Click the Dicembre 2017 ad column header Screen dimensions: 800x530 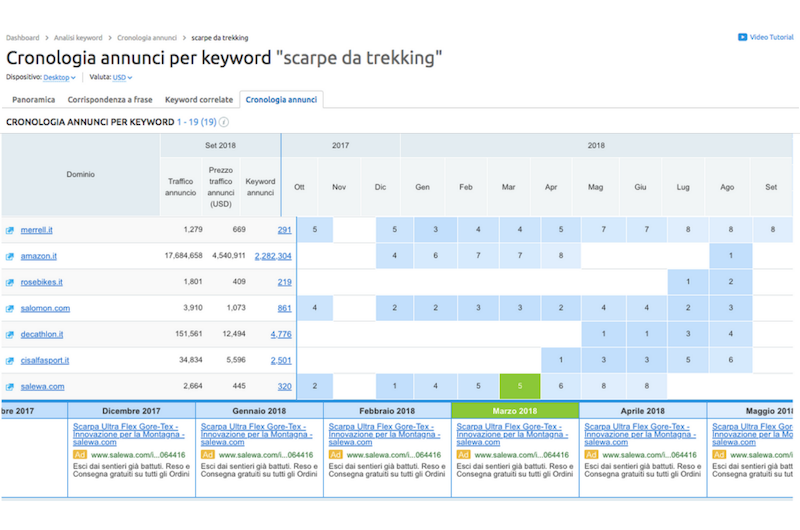click(x=131, y=411)
